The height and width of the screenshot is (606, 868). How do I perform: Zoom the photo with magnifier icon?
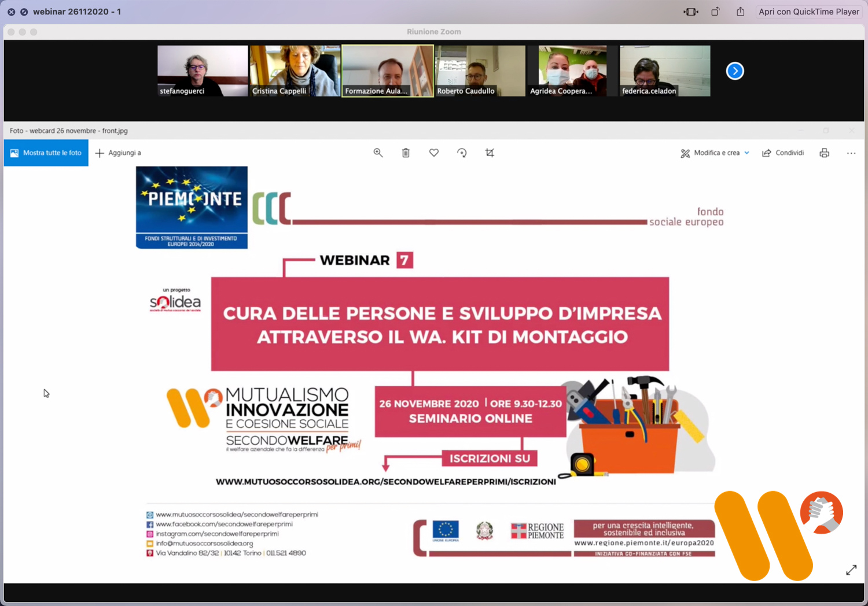click(x=378, y=153)
